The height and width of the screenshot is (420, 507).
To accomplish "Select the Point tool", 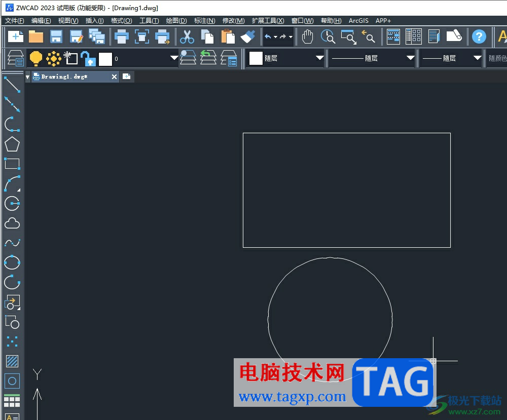I will (12, 342).
